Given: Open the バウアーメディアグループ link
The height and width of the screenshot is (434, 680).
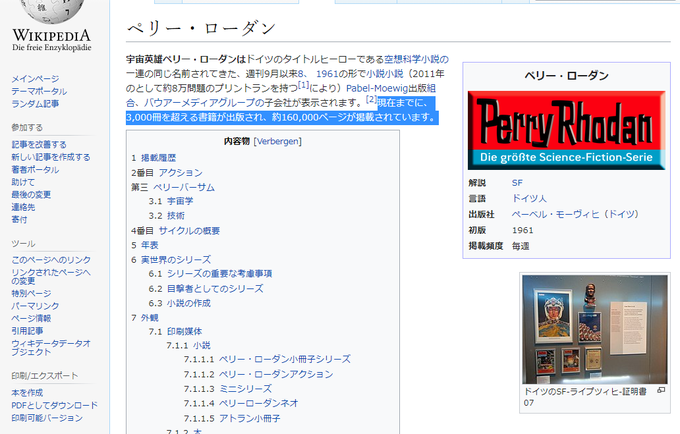Looking at the screenshot, I should tap(197, 103).
